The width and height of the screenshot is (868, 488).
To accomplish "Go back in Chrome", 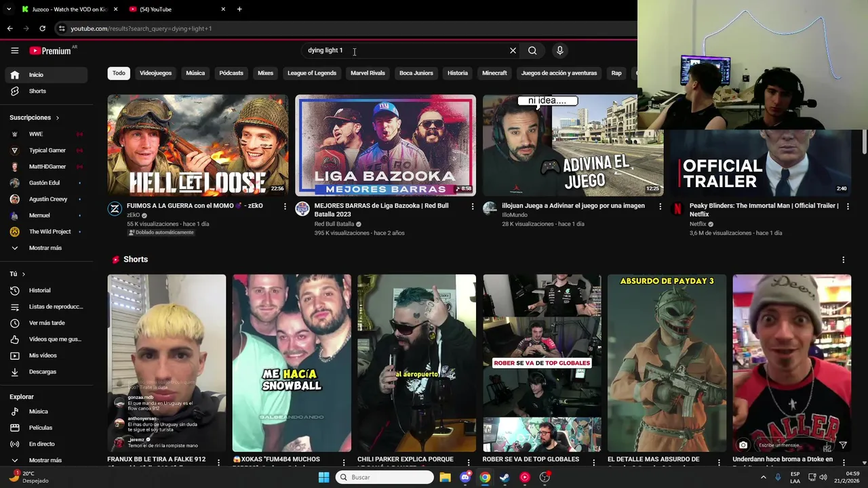I will (9, 28).
